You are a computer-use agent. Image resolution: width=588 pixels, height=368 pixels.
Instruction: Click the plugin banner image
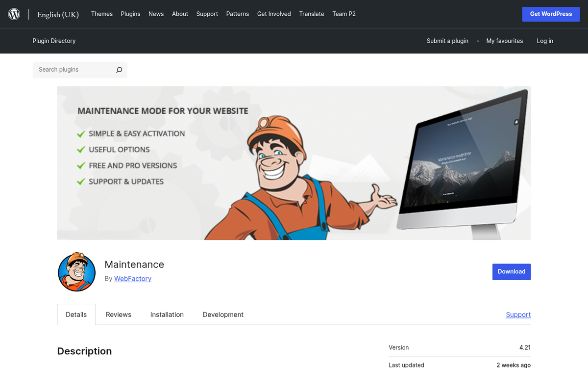[x=294, y=163]
